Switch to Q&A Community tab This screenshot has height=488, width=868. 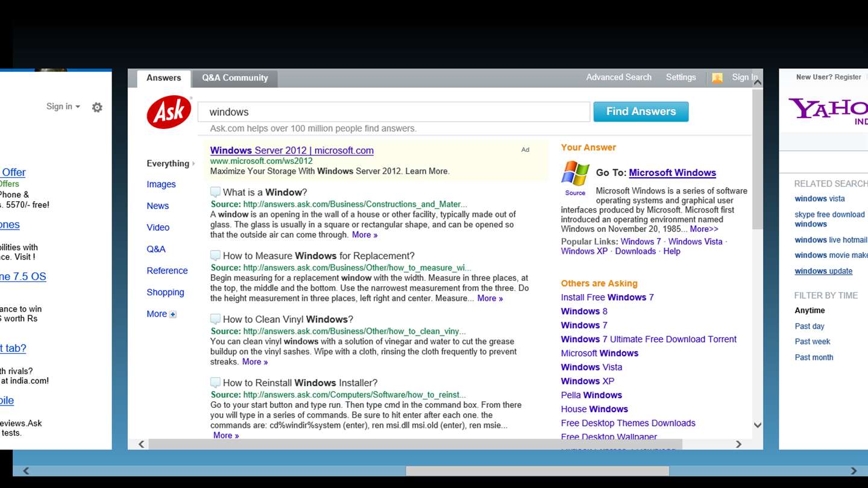tap(235, 78)
